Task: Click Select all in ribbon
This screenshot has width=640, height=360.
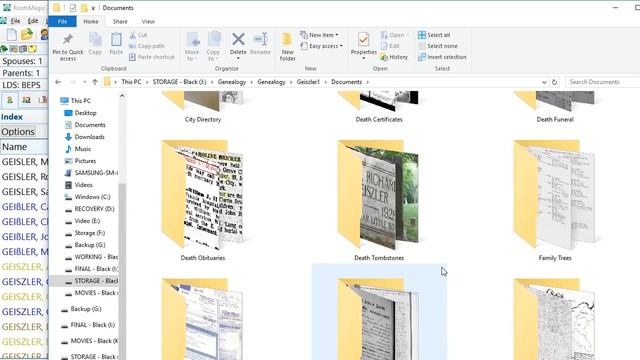Action: click(434, 35)
